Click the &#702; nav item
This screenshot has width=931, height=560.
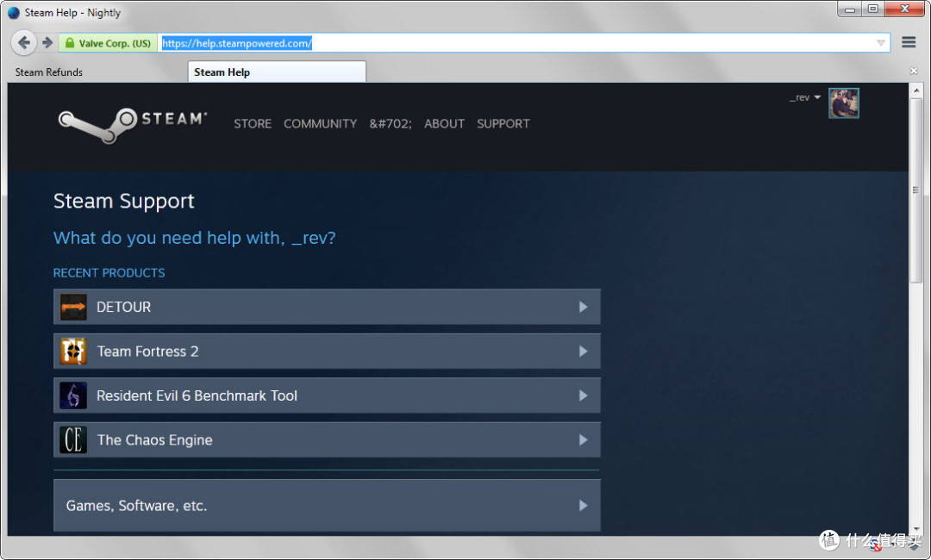(391, 123)
